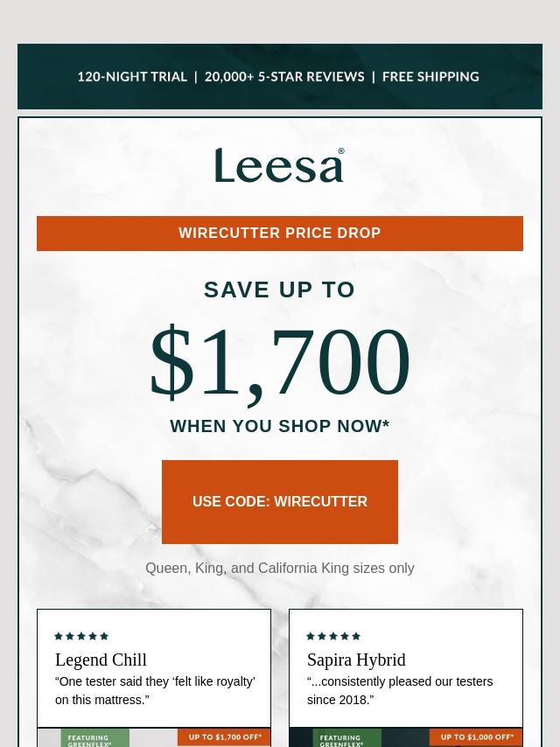Click the Wirecutter Price Drop banner
This screenshot has width=560, height=747.
click(280, 233)
